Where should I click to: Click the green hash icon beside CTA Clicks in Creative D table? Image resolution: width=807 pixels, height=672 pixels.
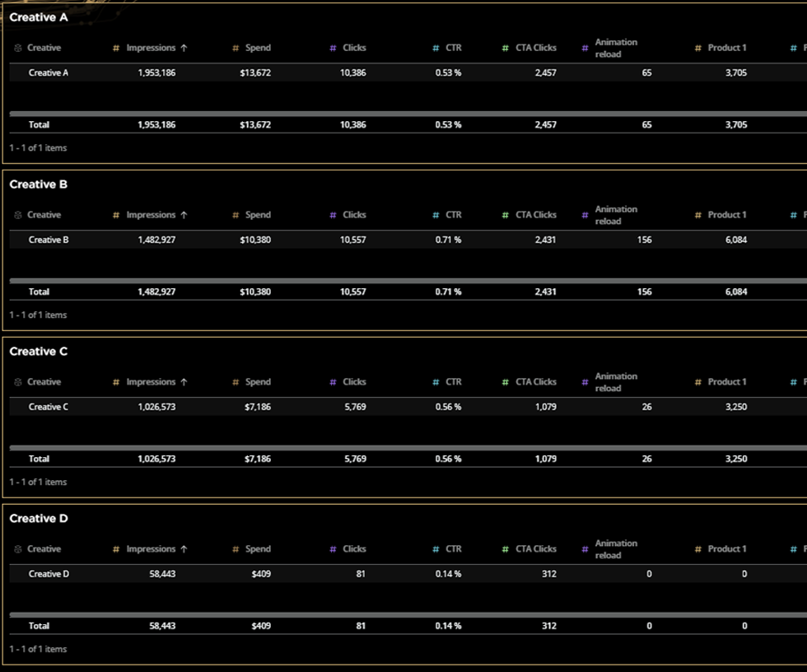point(506,549)
